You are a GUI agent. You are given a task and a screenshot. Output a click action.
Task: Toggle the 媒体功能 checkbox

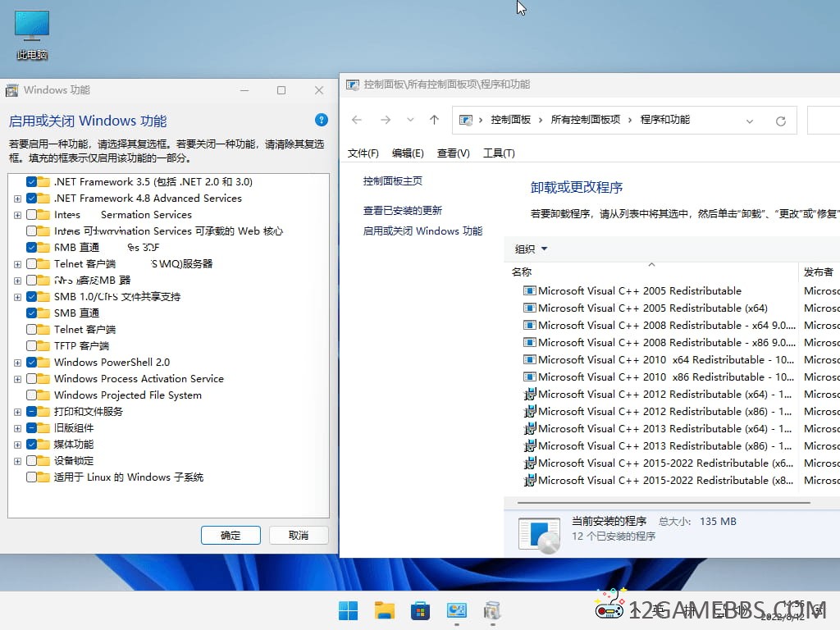click(x=31, y=444)
